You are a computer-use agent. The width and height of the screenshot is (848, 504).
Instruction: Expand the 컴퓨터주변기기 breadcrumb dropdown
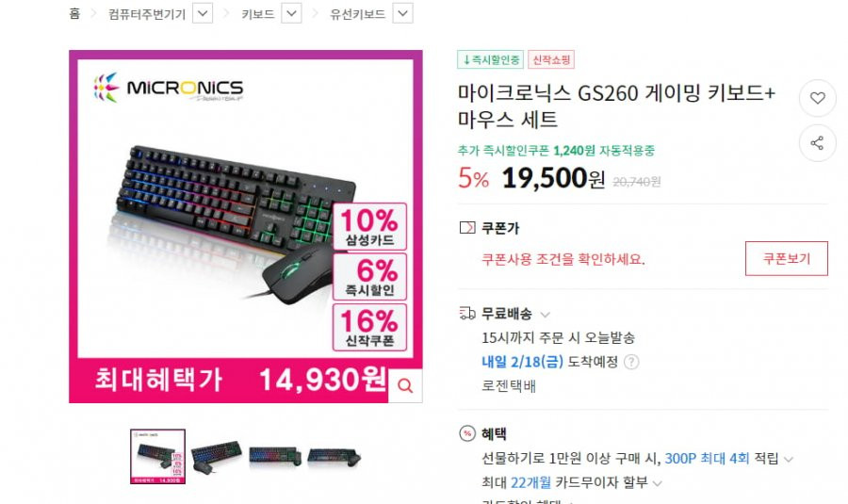203,13
